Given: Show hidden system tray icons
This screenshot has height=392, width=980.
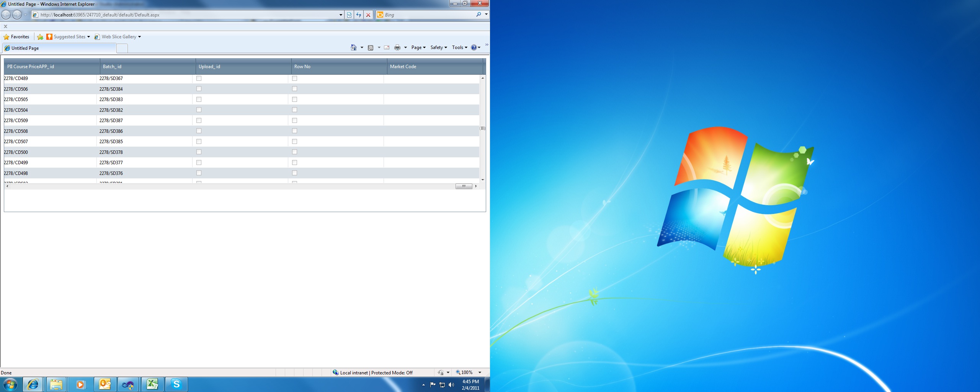Looking at the screenshot, I should click(423, 385).
